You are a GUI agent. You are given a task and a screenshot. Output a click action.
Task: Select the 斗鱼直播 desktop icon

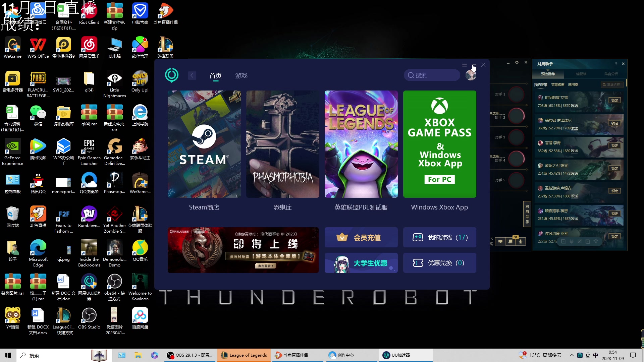click(x=38, y=217)
